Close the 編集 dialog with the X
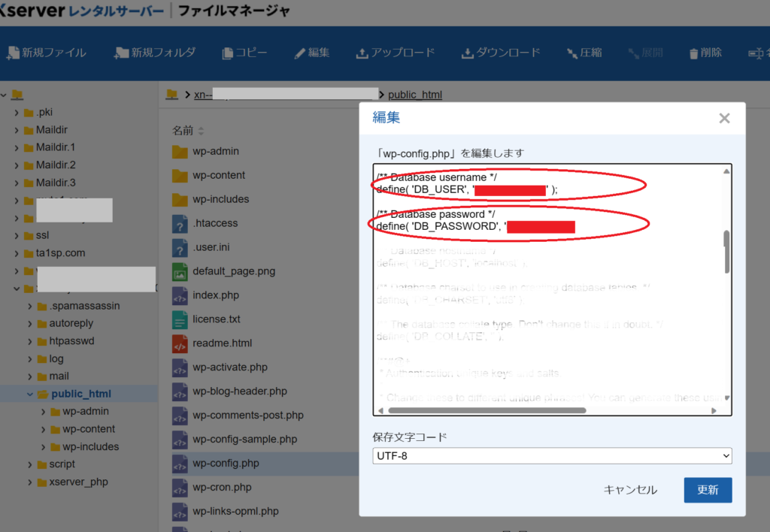The height and width of the screenshot is (532, 770). click(x=724, y=118)
